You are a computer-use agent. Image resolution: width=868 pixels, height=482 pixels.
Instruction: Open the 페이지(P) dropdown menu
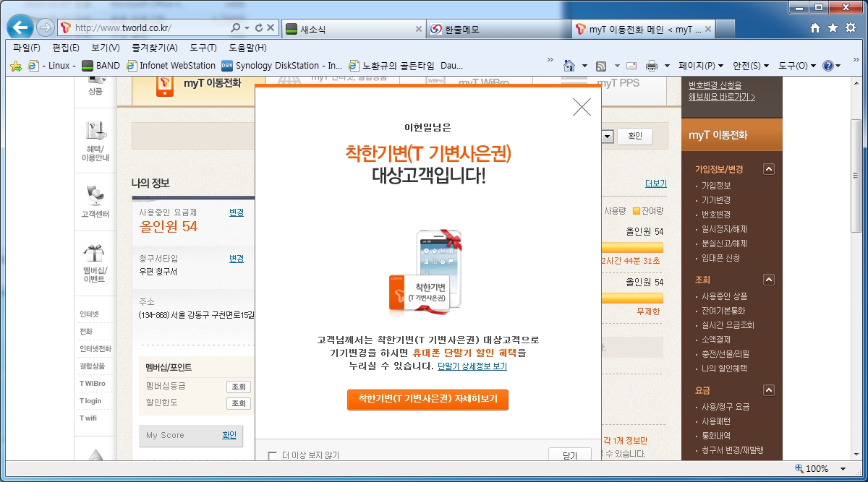point(701,66)
